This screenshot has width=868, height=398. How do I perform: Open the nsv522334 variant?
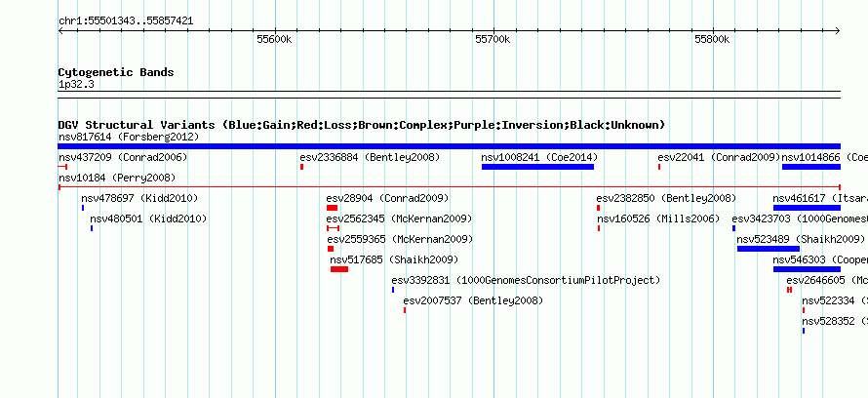click(835, 300)
